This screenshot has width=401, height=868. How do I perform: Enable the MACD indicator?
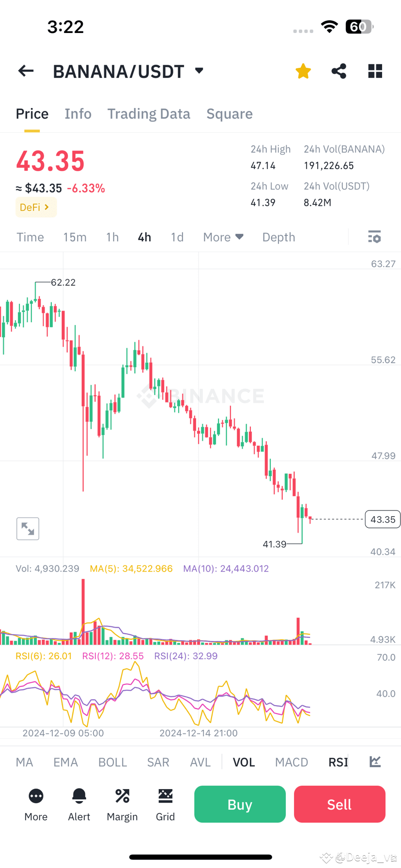pyautogui.click(x=292, y=762)
